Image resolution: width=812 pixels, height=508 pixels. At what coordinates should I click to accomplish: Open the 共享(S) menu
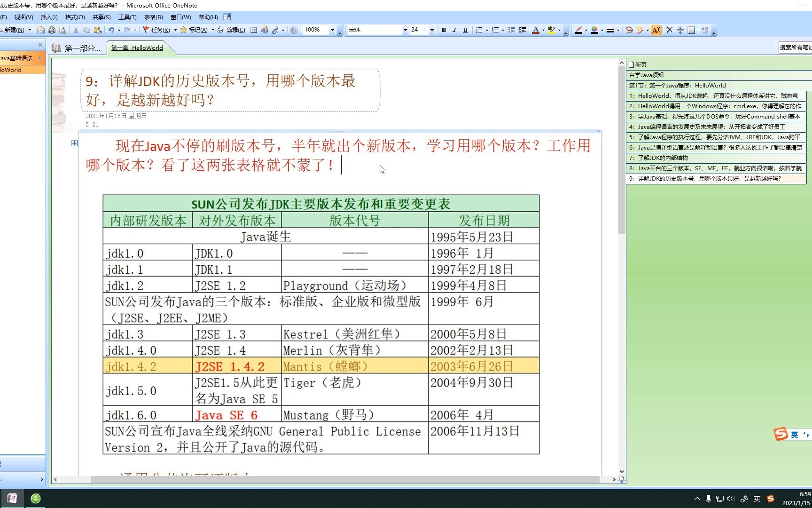point(101,17)
